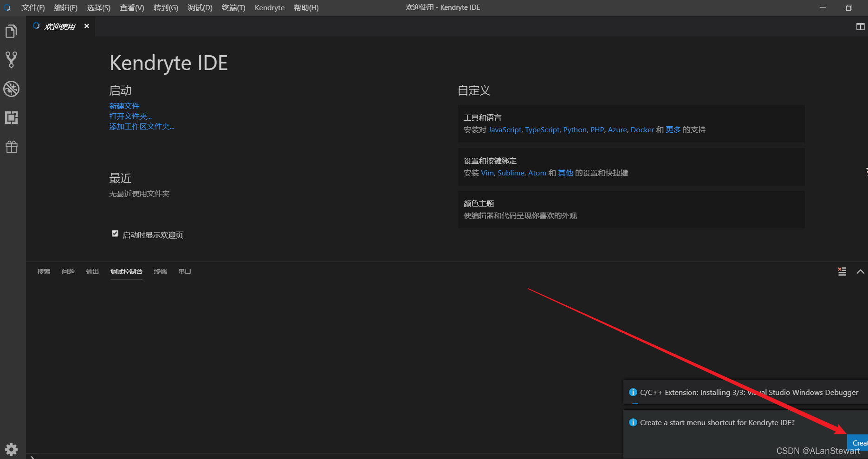The height and width of the screenshot is (459, 868).
Task: Open the 编辑(E) menu
Action: coord(65,7)
